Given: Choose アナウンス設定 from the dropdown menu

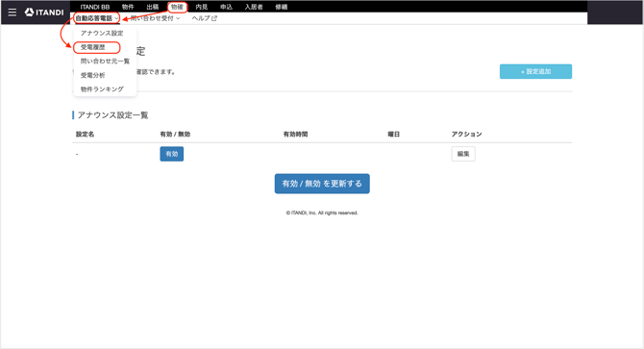Looking at the screenshot, I should [102, 34].
